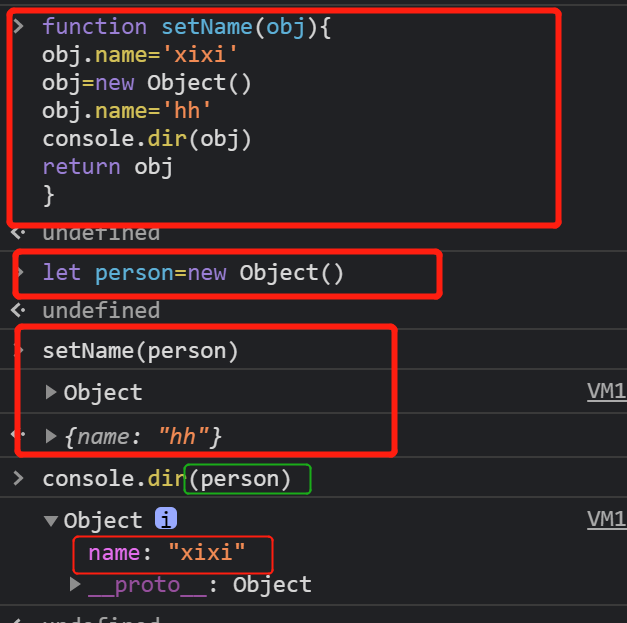
Task: Click the console.dir(person) command line
Action: click(167, 479)
